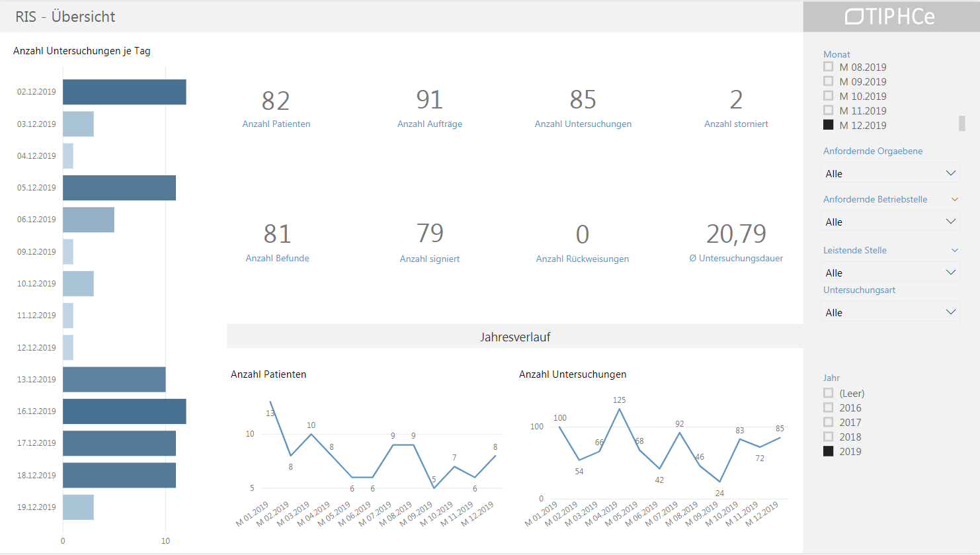Viewport: 980px width, 555px height.
Task: Click the TIPHCe logo
Action: tap(890, 17)
